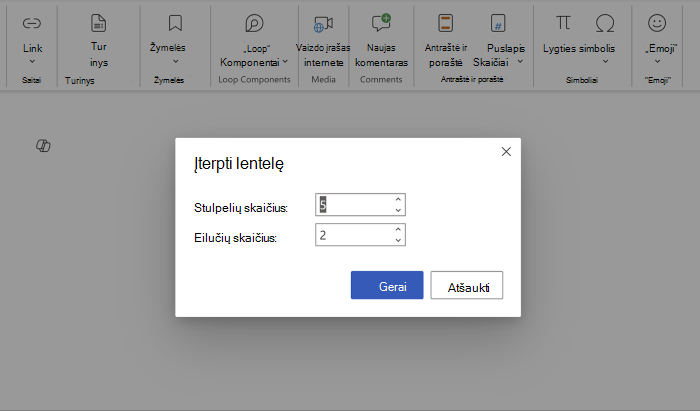This screenshot has height=411, width=700.
Task: Insert Lygties pi equation icon
Action: tap(563, 22)
